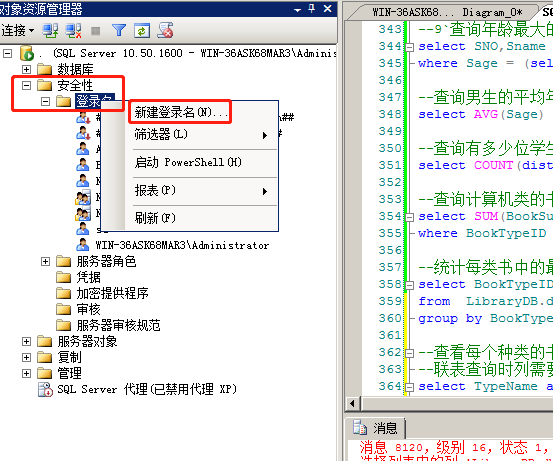Screen dimensions: 553x461
Task: Select WIN-36ASK68MAR3\Administrator login
Action: point(182,245)
